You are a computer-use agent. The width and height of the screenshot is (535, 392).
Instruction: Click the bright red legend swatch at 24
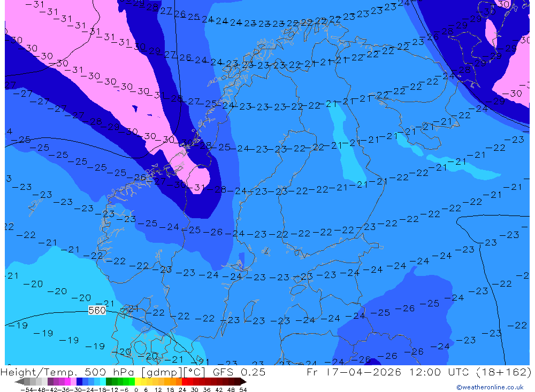tap(185, 382)
